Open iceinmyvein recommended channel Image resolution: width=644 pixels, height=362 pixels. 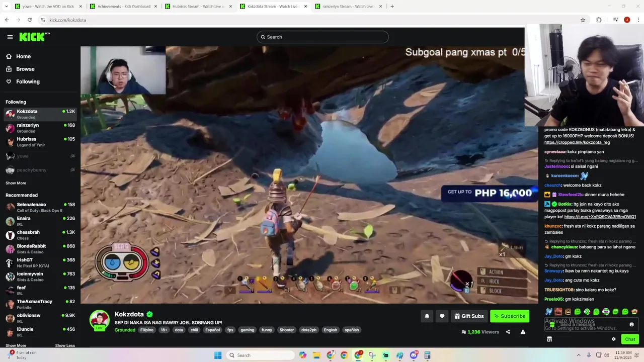(40, 277)
